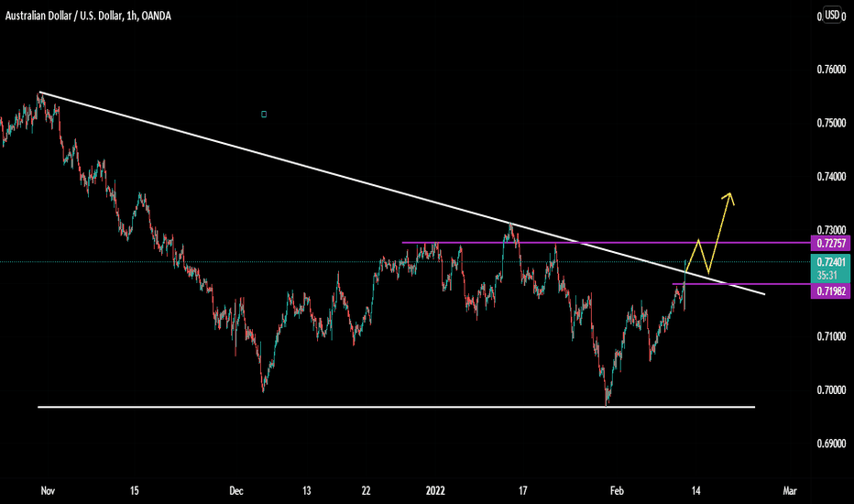854x504 pixels.
Task: Click the candle countdown timer 35:31
Action: click(x=827, y=276)
